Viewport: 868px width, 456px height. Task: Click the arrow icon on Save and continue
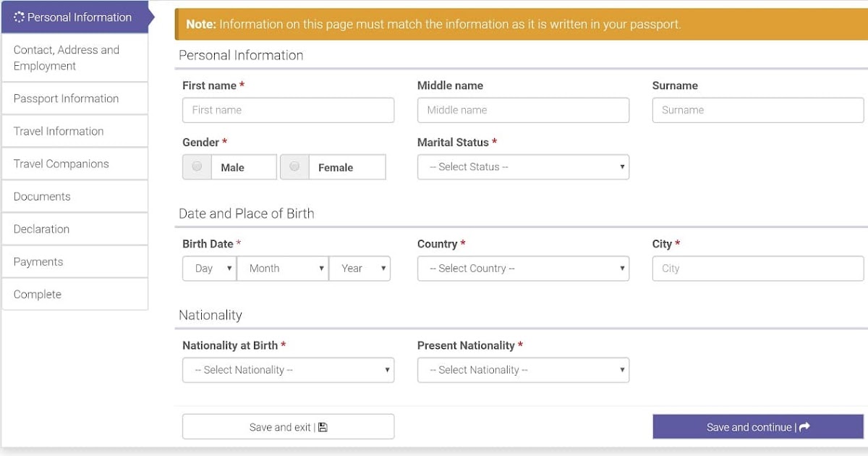pyautogui.click(x=804, y=427)
